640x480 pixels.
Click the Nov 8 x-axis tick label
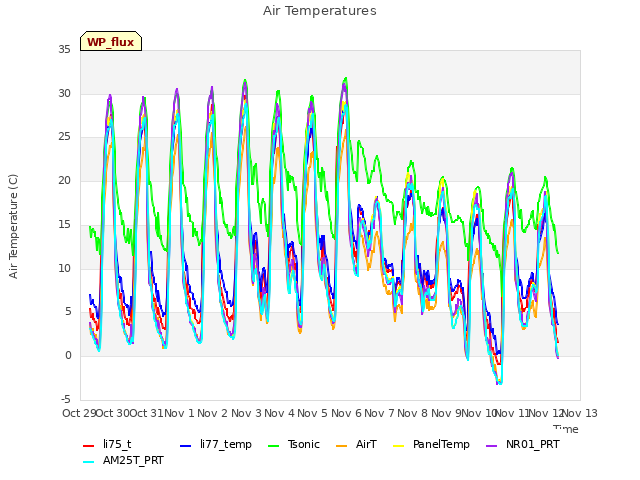pyautogui.click(x=413, y=413)
